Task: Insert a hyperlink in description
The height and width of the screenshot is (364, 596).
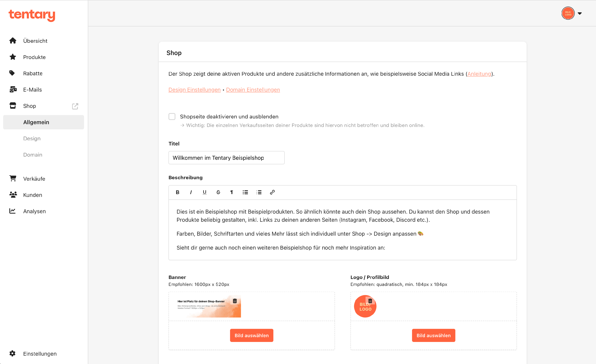Action: 272,192
